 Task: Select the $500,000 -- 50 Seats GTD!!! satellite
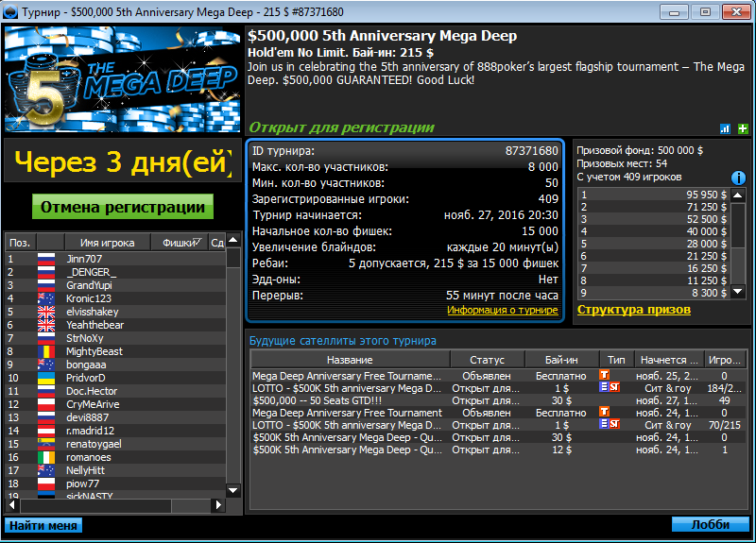(499, 400)
